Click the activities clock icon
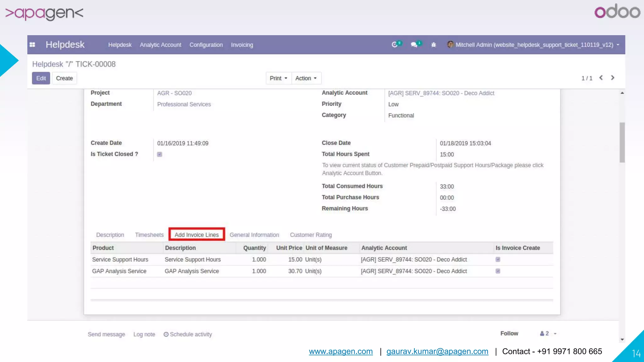Image resolution: width=644 pixels, height=362 pixels. 395,45
